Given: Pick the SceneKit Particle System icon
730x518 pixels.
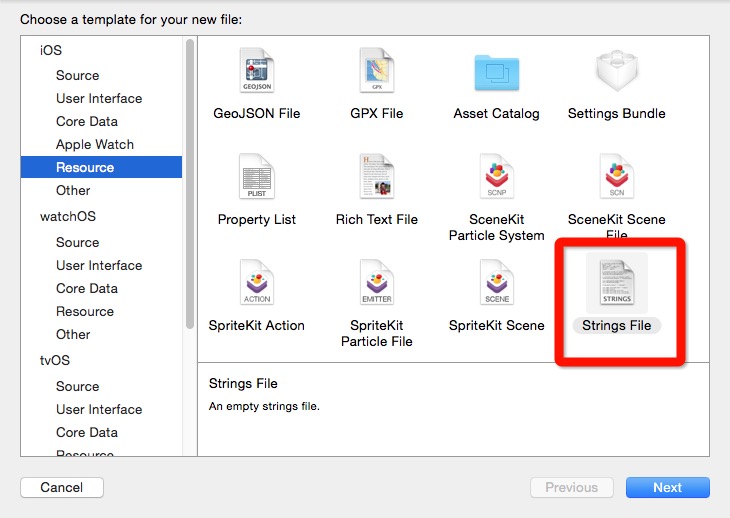Looking at the screenshot, I should tap(496, 178).
